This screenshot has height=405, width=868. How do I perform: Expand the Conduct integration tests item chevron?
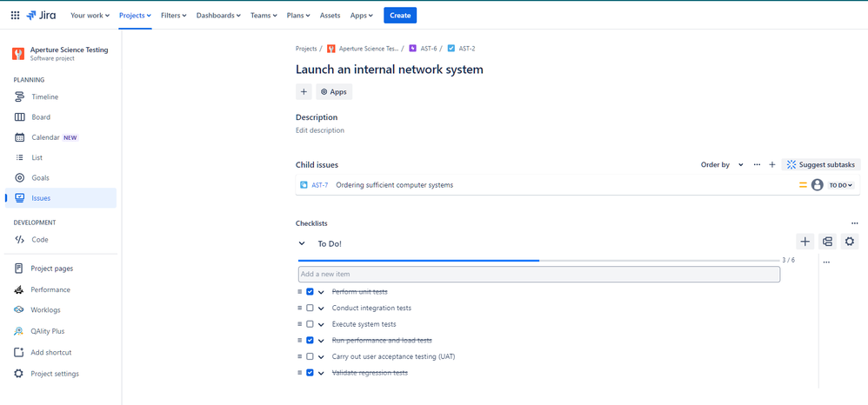321,309
